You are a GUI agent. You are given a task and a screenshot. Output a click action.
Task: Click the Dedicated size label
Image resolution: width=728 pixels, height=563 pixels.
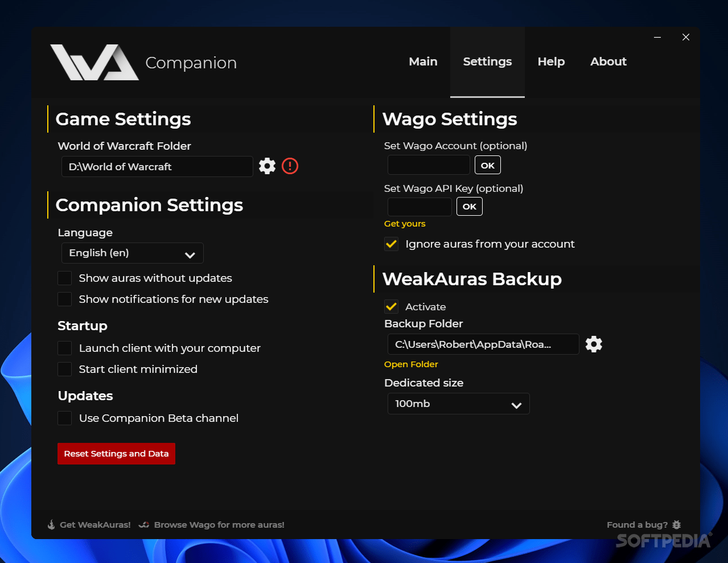(x=424, y=383)
